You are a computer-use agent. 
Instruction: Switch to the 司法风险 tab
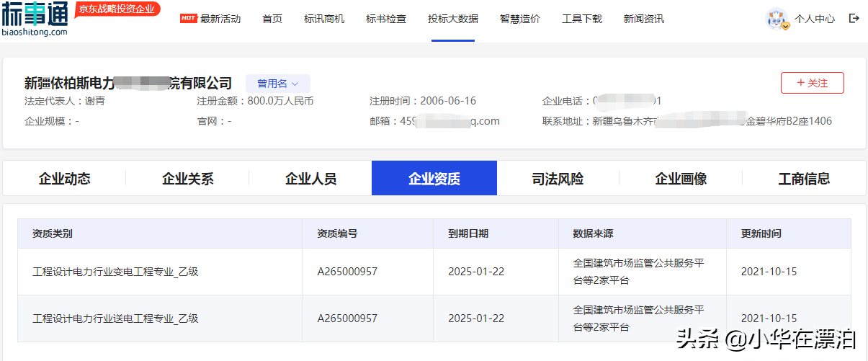click(x=558, y=179)
